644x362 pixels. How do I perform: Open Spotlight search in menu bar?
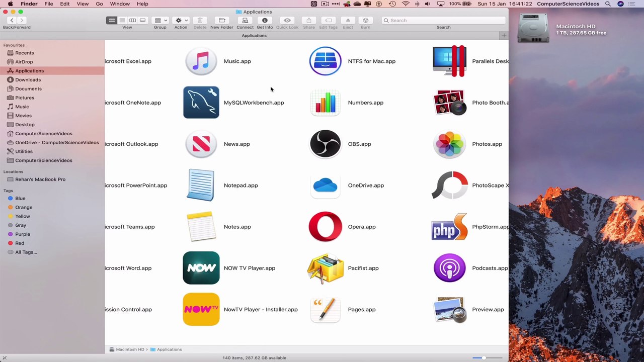[608, 4]
